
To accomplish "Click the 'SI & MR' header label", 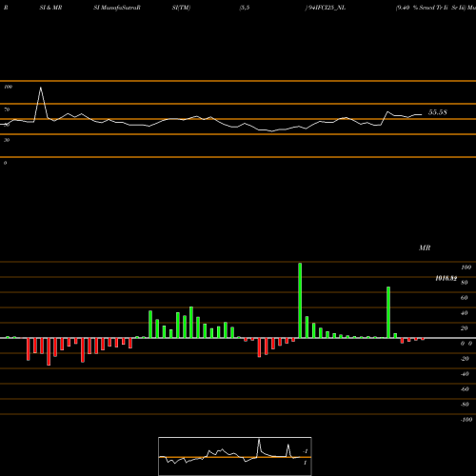I will (x=50, y=8).
